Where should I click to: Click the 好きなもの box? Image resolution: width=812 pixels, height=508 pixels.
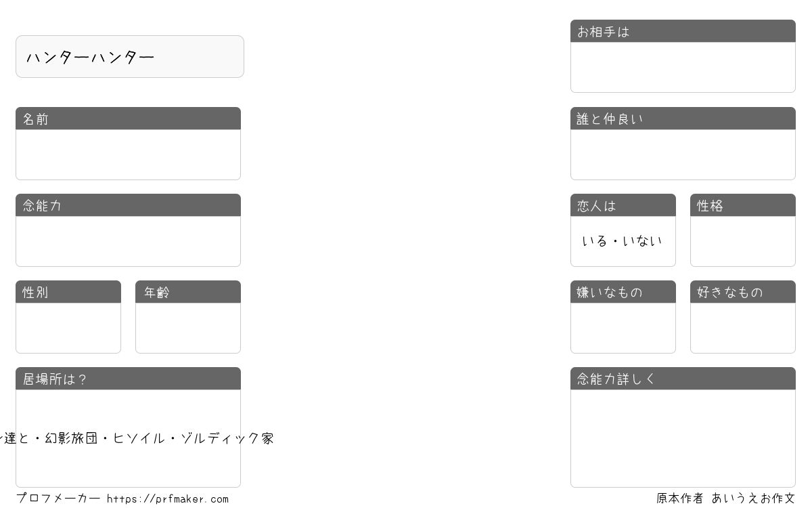coord(743,328)
